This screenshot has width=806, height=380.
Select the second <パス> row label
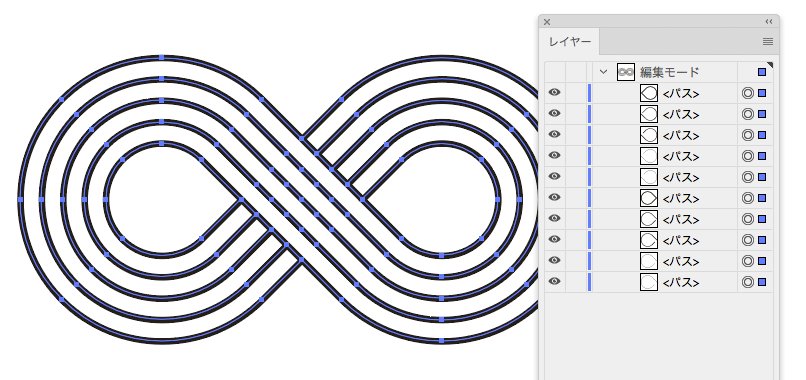pyautogui.click(x=681, y=115)
